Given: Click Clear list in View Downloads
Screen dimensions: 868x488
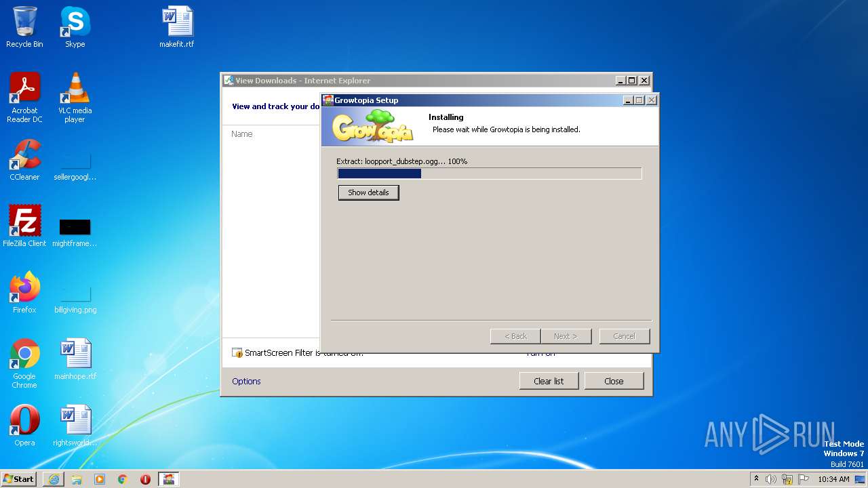Looking at the screenshot, I should point(549,381).
